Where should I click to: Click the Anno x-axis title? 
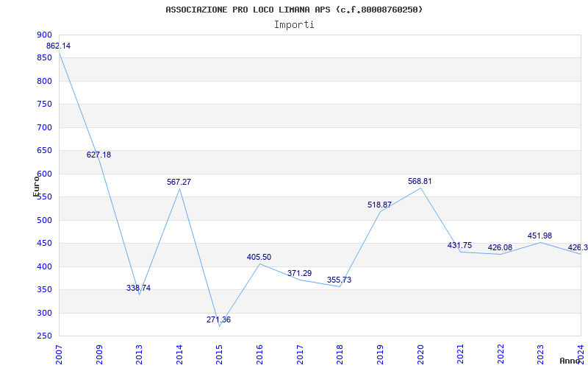pos(570,361)
